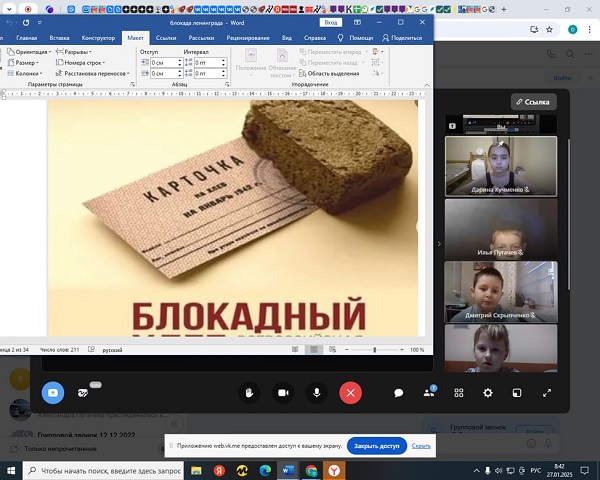Viewport: 600px width, 480px height.
Task: Open call settings gear icon
Action: (488, 393)
